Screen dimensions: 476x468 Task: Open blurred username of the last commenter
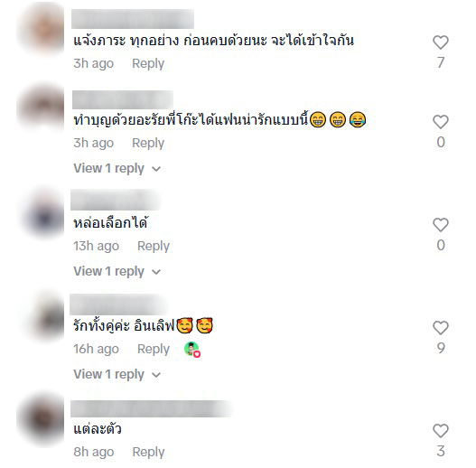pos(152,408)
